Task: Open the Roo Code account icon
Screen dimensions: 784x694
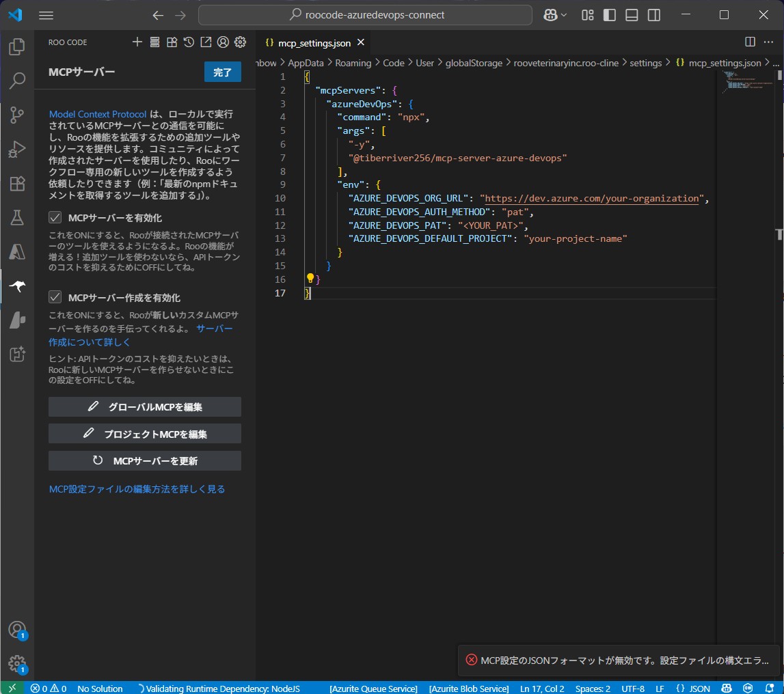Action: click(x=223, y=42)
